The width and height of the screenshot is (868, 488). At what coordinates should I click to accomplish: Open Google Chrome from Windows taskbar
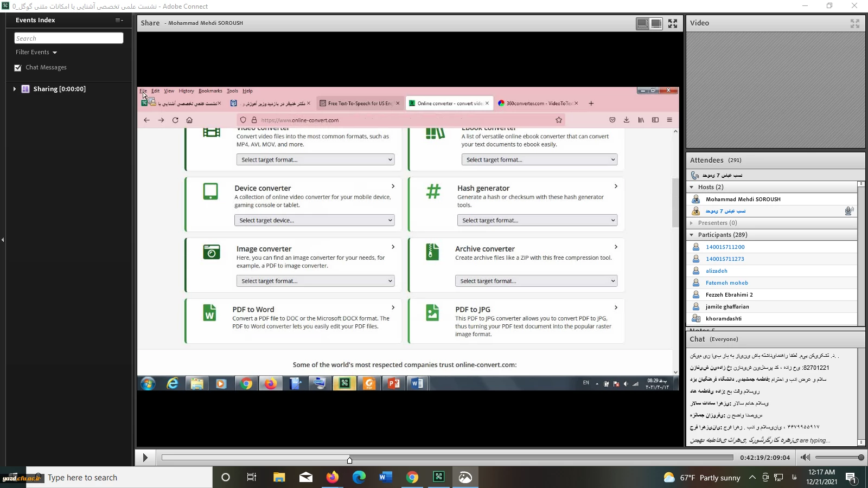click(412, 477)
